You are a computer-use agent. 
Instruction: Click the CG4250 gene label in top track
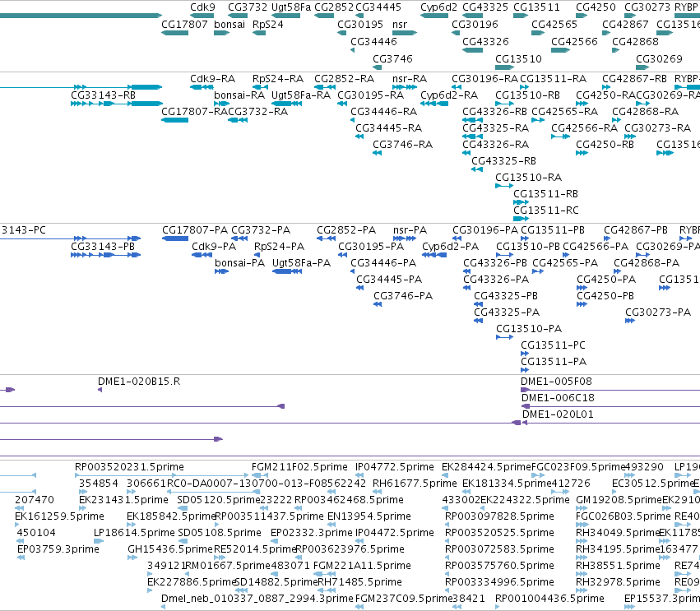596,7
